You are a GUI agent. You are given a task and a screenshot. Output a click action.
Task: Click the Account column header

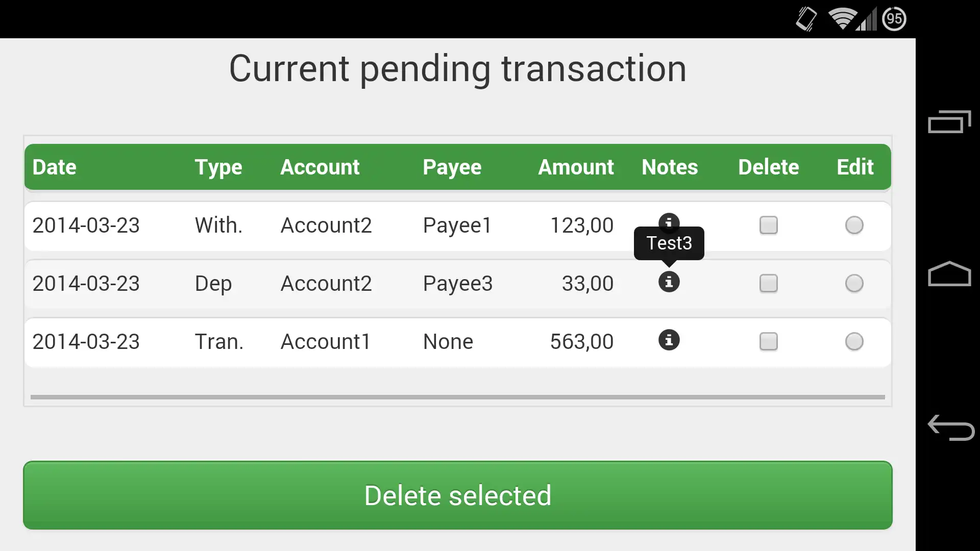point(320,167)
